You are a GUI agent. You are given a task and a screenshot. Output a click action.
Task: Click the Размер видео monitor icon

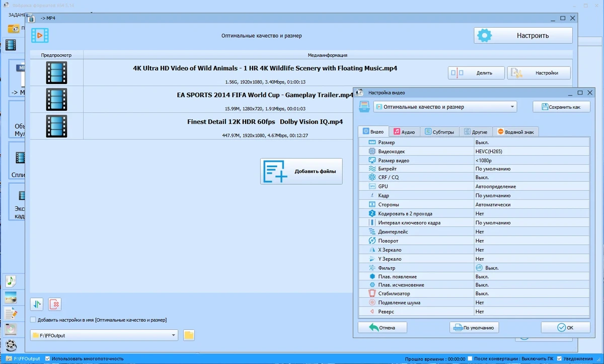coord(372,160)
